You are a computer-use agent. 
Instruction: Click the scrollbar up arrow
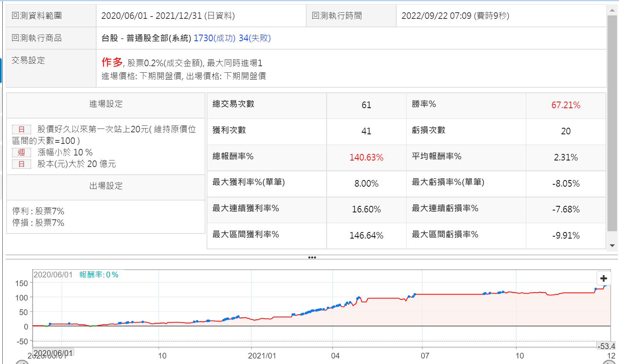click(612, 10)
